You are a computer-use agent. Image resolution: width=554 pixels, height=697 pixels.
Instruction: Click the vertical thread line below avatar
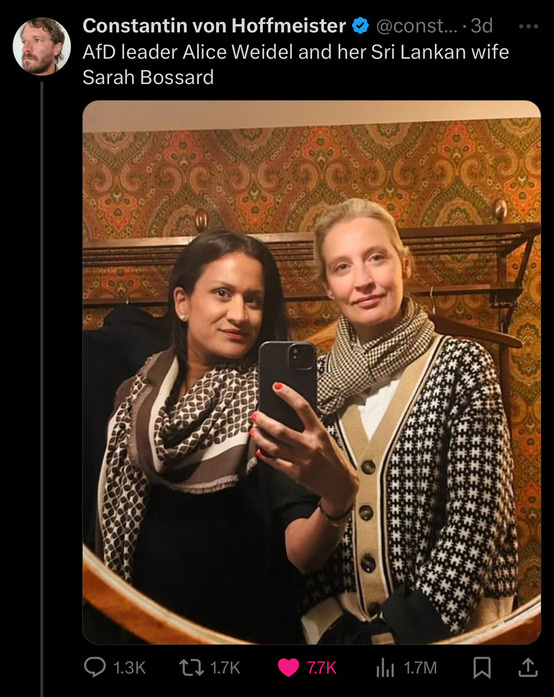pos(42,389)
